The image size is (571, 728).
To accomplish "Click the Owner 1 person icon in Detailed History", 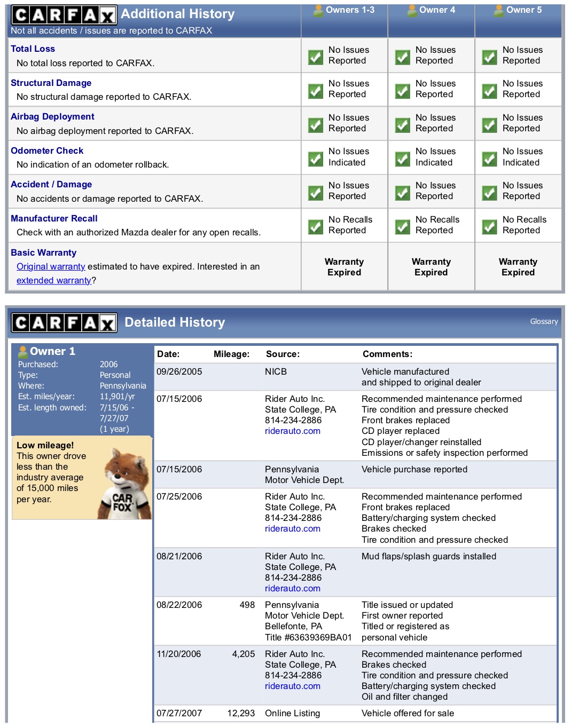I will coord(23,352).
